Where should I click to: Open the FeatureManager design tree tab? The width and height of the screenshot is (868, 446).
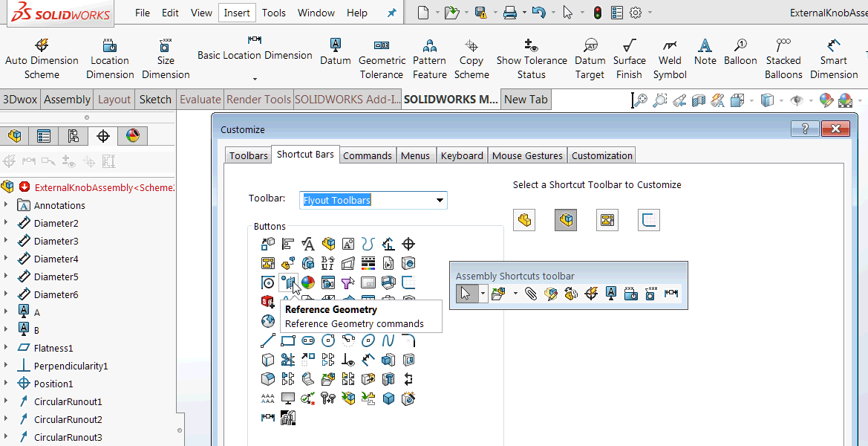(x=14, y=136)
